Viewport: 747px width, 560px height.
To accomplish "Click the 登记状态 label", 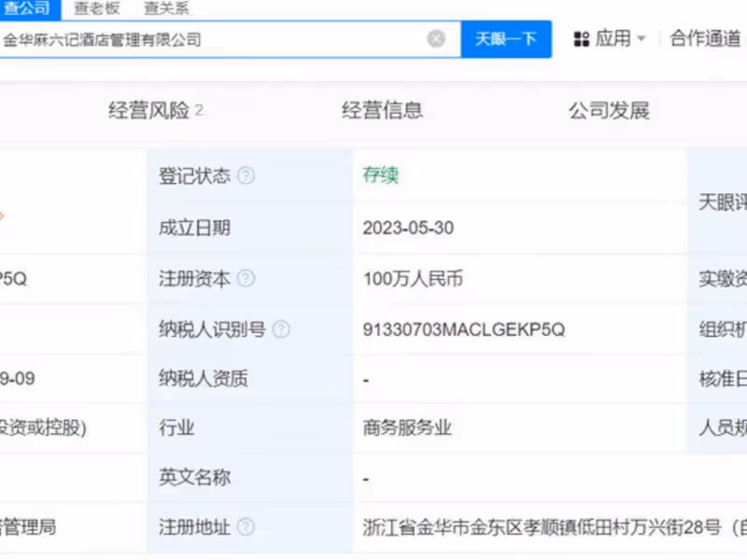I will click(x=194, y=175).
